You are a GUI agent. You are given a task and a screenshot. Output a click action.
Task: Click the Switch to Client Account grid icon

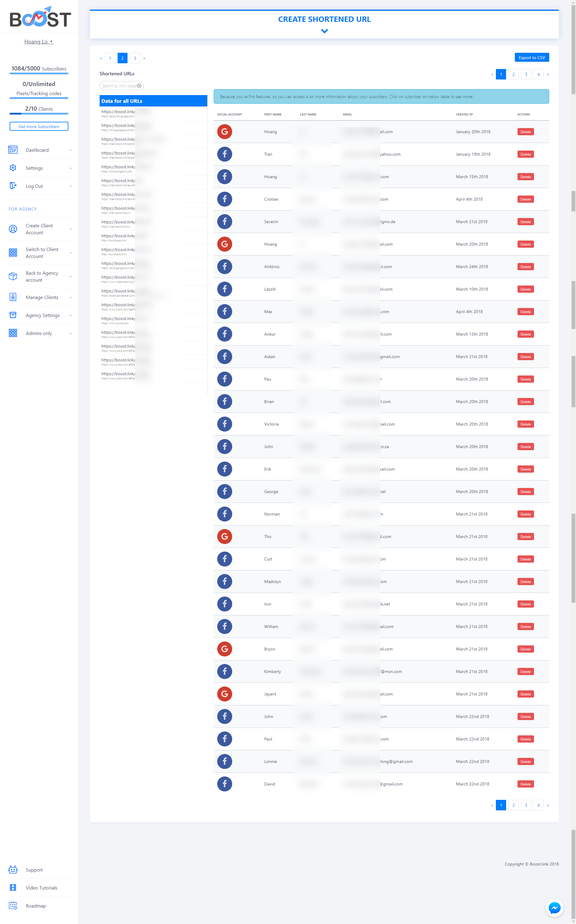click(13, 253)
